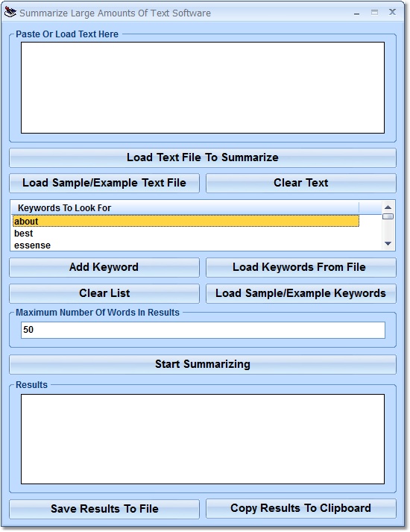Click inside the Paste Or Load Text area

click(x=203, y=87)
